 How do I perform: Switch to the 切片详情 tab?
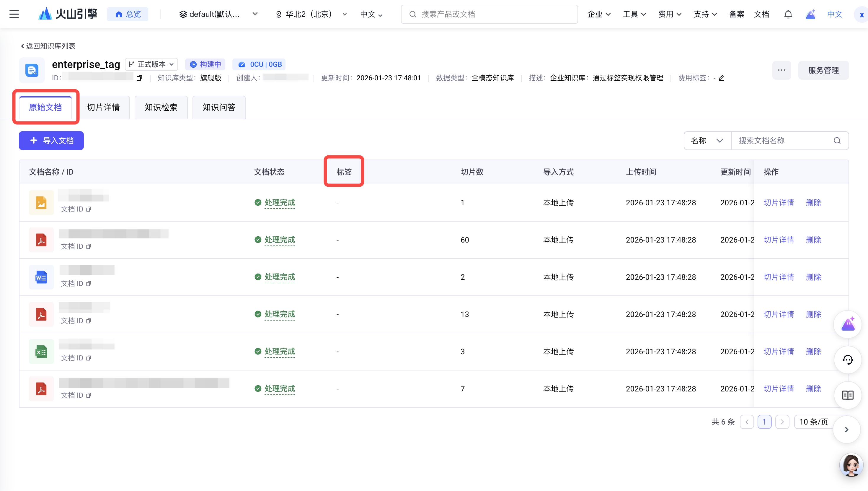click(103, 107)
